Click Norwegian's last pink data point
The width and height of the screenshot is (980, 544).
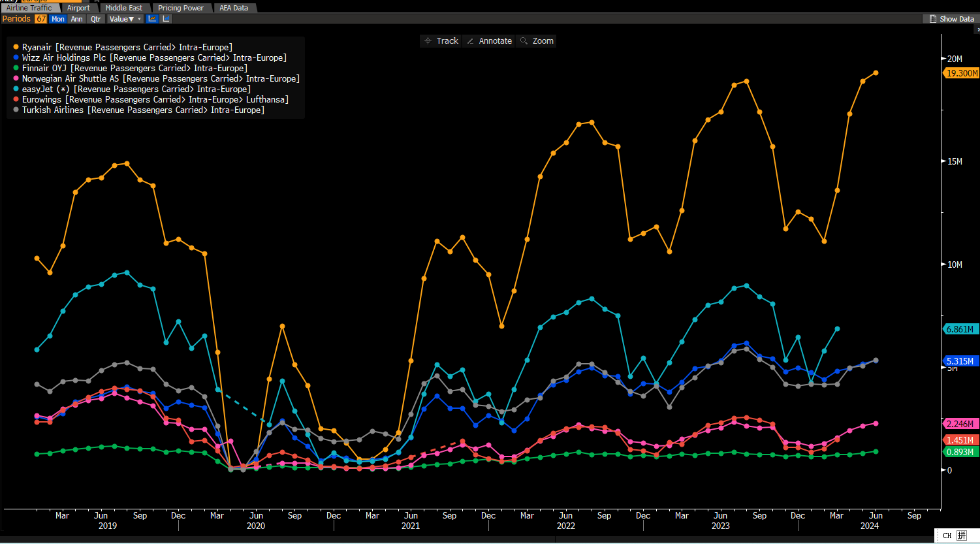coord(876,423)
